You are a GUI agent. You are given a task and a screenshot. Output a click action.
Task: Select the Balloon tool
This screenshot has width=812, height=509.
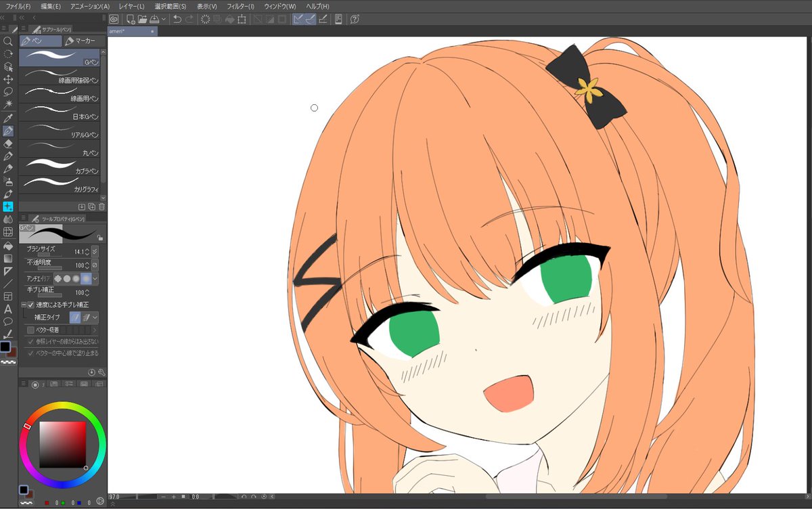[8, 322]
